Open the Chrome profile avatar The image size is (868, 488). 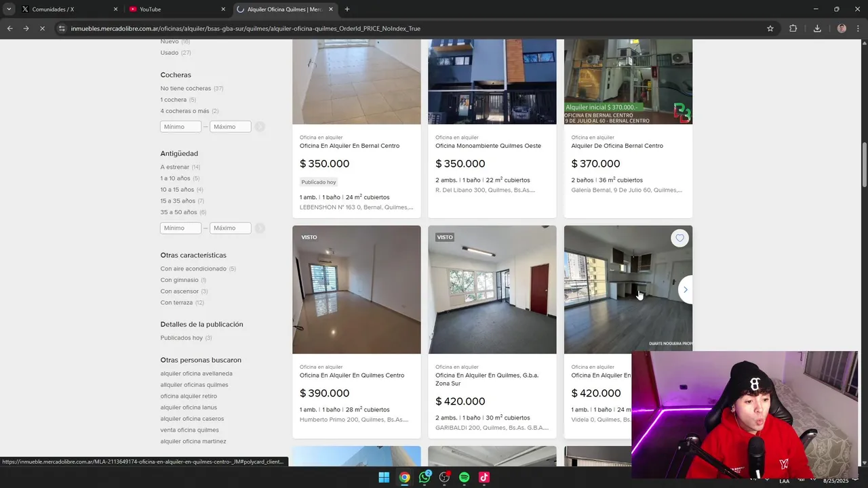(842, 28)
